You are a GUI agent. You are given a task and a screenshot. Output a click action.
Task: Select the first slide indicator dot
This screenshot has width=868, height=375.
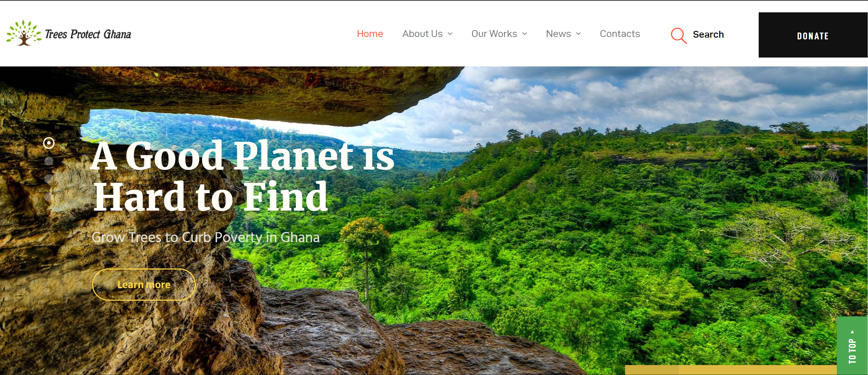[x=49, y=143]
